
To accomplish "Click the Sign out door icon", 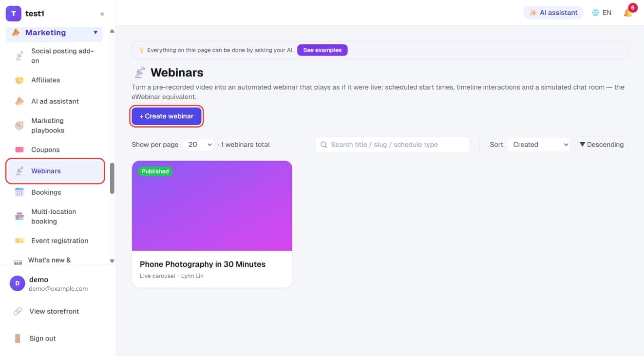I will 18,338.
